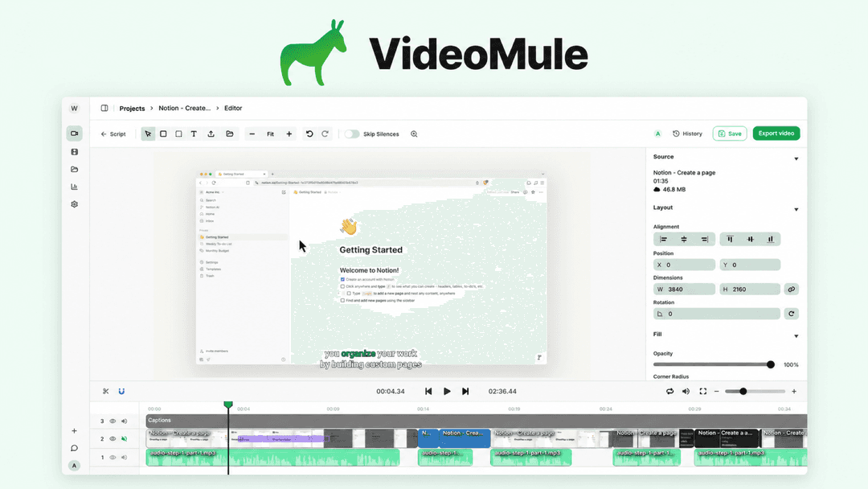
Task: Activate the scissors split tool
Action: [x=106, y=392]
